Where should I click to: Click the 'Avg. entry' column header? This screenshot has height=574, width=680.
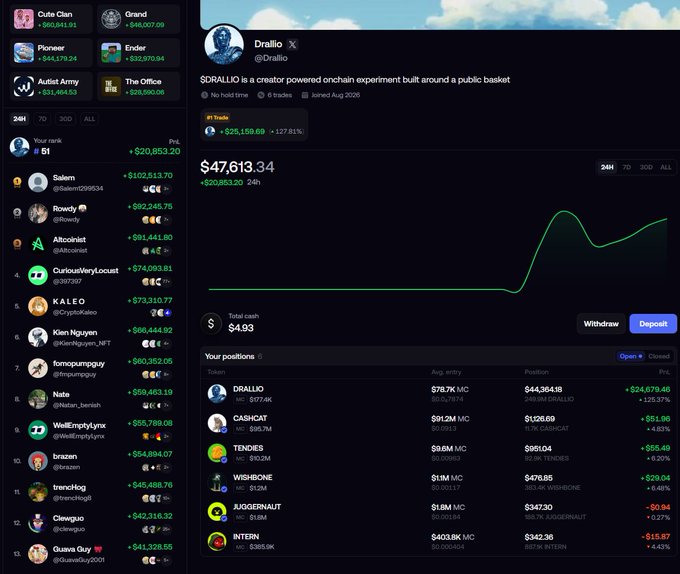(446, 372)
